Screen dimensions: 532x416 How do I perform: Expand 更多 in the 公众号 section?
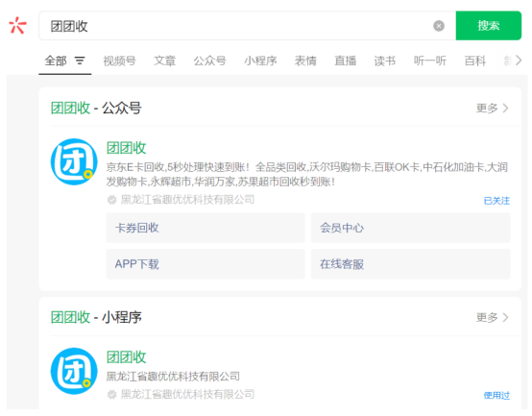pyautogui.click(x=493, y=109)
